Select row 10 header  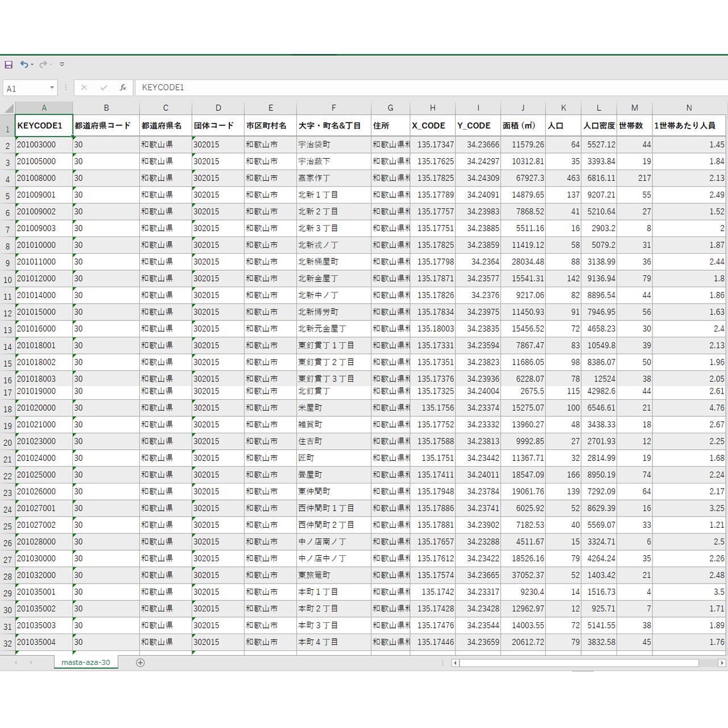point(7,280)
